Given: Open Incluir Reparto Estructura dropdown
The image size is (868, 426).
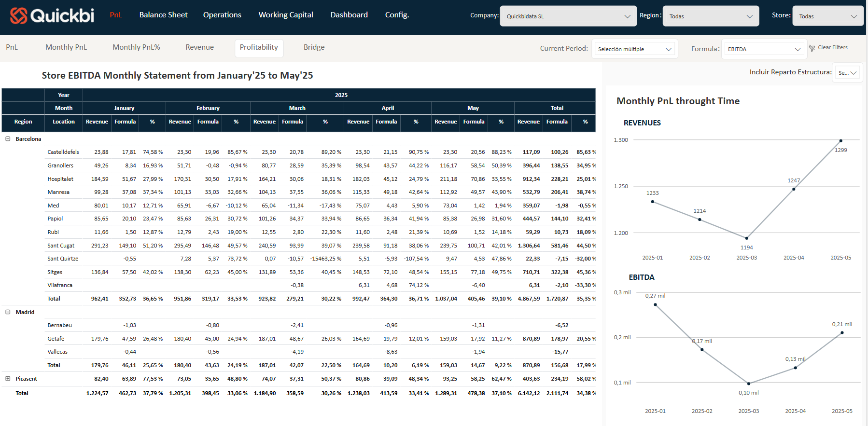Looking at the screenshot, I should [x=848, y=73].
